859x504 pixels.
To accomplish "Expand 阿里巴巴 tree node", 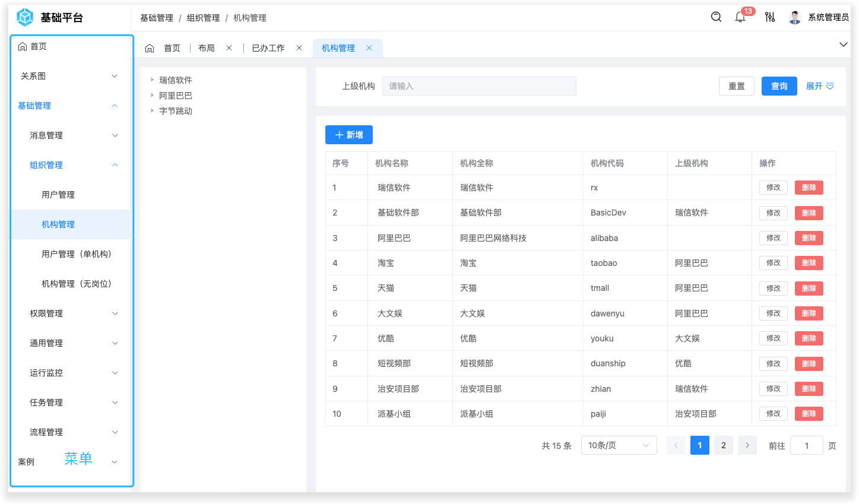I will point(152,95).
